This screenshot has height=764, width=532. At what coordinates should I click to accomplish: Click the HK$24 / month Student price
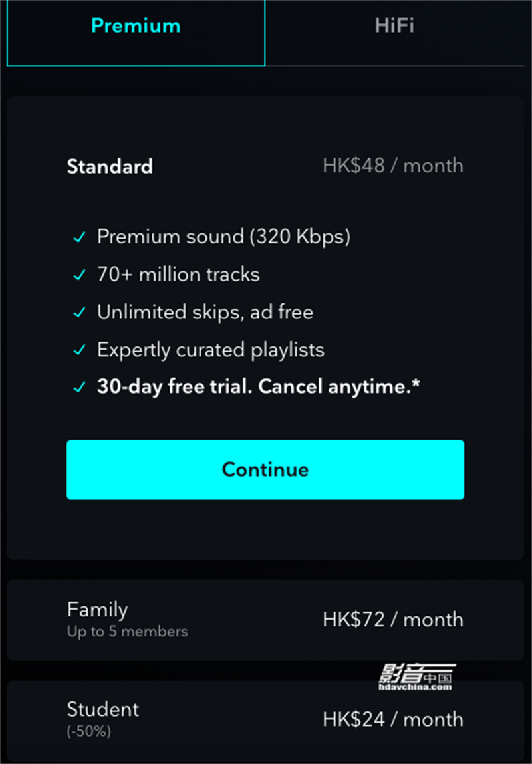click(x=392, y=719)
